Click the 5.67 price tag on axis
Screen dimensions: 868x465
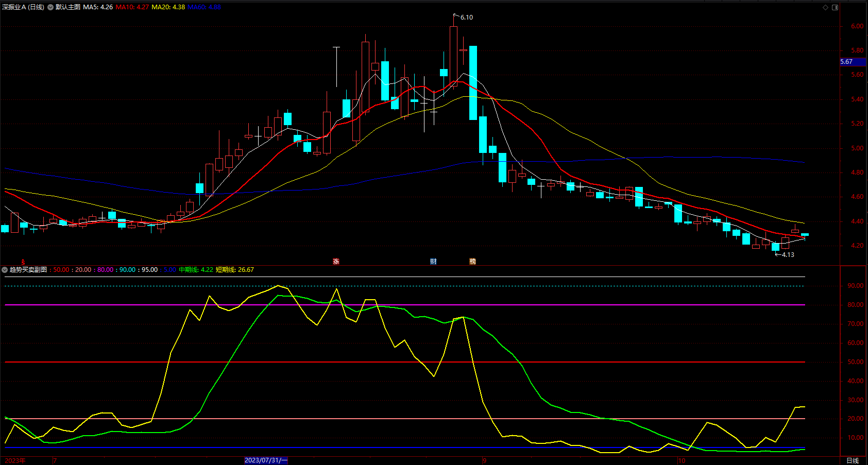point(847,62)
